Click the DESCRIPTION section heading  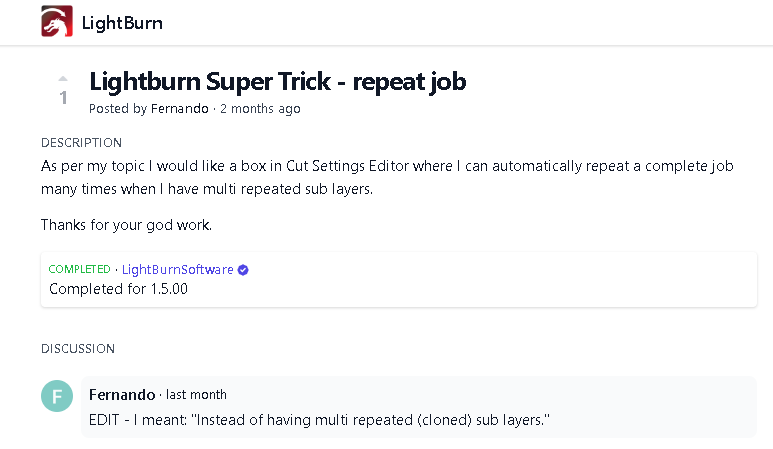(x=81, y=142)
